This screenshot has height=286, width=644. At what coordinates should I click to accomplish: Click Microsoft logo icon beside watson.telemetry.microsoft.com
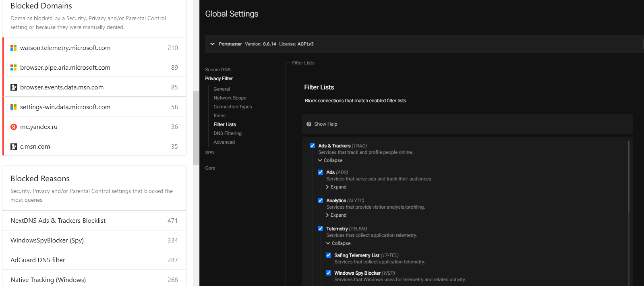(14, 48)
